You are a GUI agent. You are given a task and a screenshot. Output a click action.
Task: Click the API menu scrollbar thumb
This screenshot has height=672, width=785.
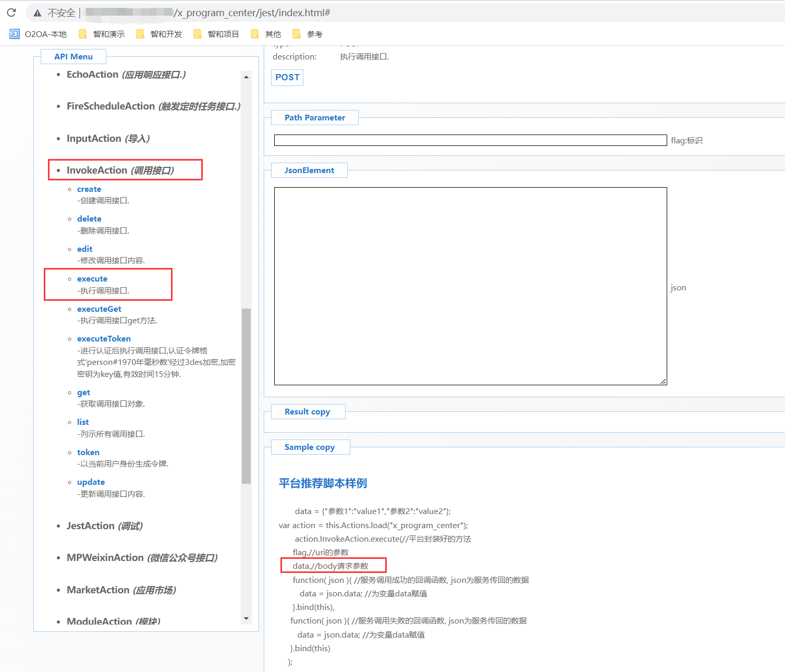point(246,396)
